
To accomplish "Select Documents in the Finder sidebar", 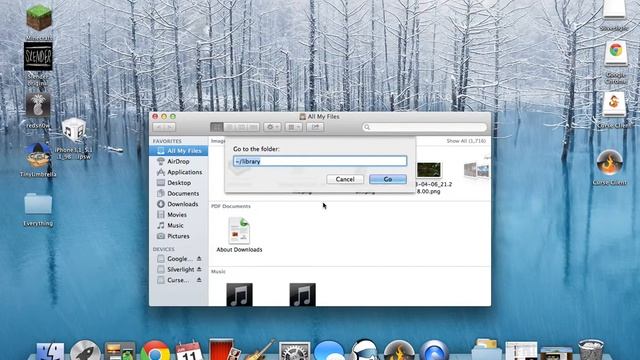I will click(x=179, y=193).
